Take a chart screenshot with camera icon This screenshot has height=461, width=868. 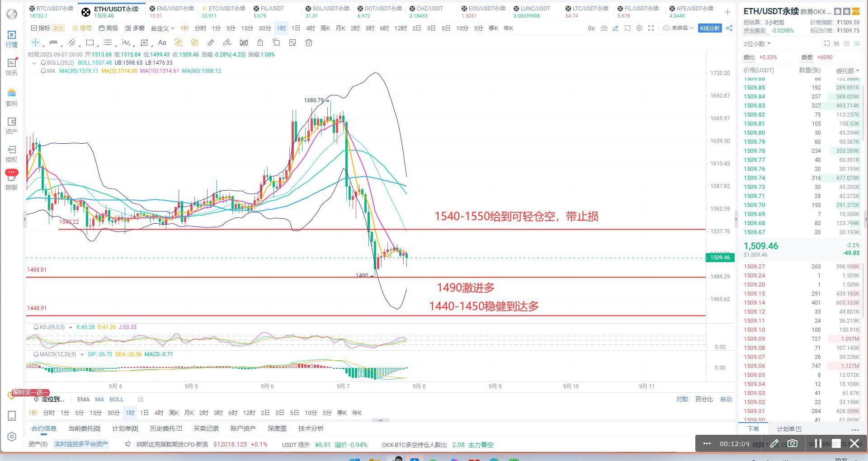coord(604,28)
